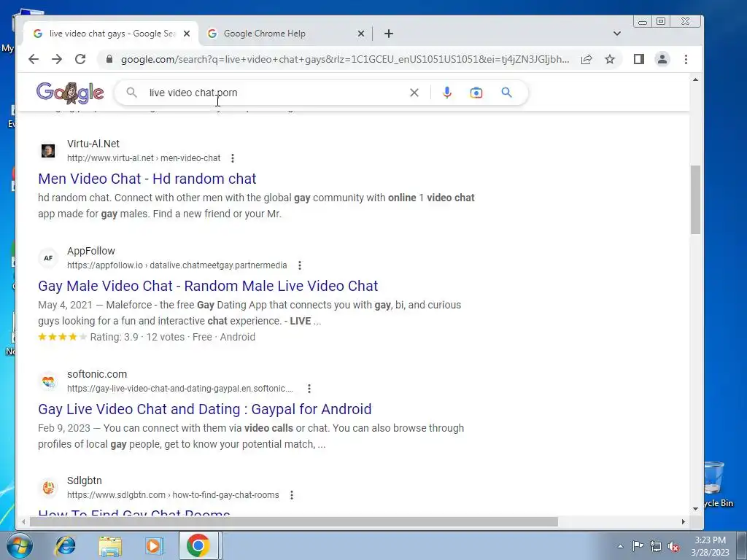Click the Rating: 3.9 · 12 votes text

click(x=137, y=337)
